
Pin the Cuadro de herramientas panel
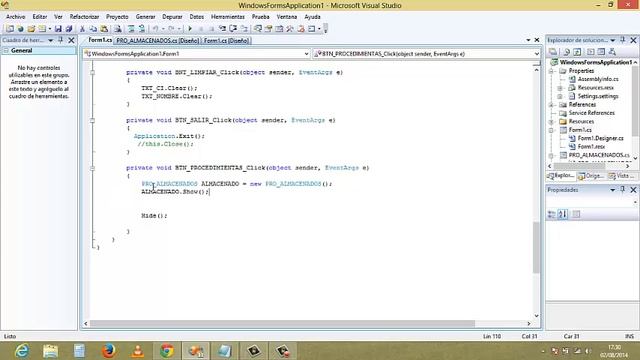click(x=61, y=40)
